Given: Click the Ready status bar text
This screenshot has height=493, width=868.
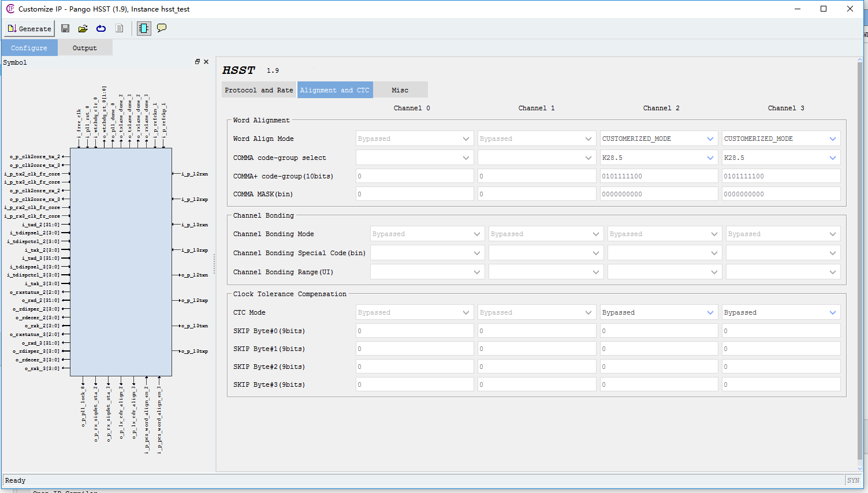Looking at the screenshot, I should click(16, 480).
